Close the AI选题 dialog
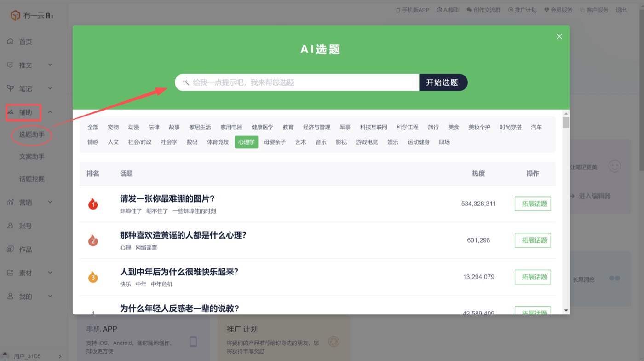Screen dimensions: 644x361 [559, 36]
